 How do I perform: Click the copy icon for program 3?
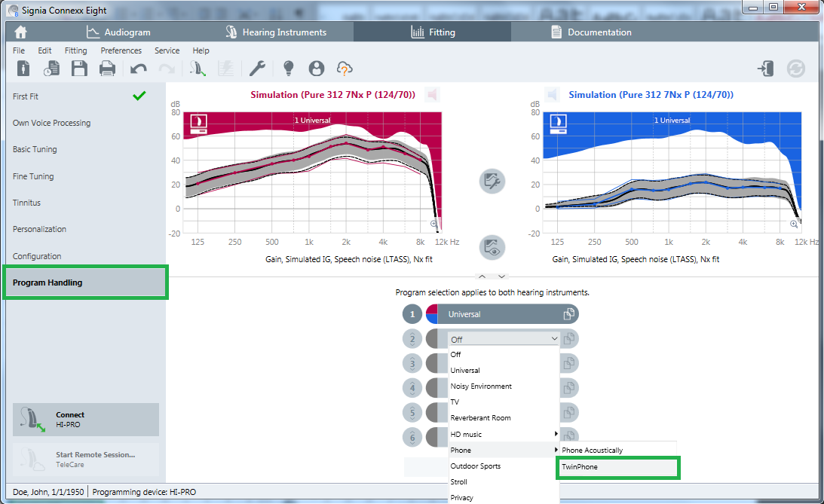click(568, 363)
